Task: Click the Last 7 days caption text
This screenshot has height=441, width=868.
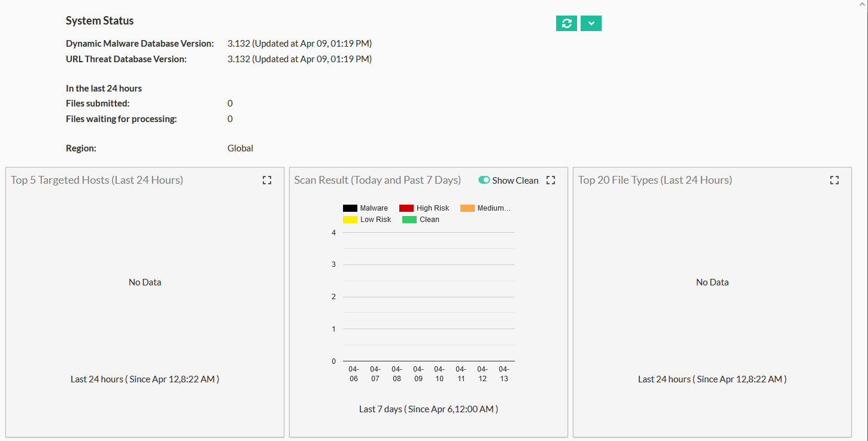Action: point(428,409)
